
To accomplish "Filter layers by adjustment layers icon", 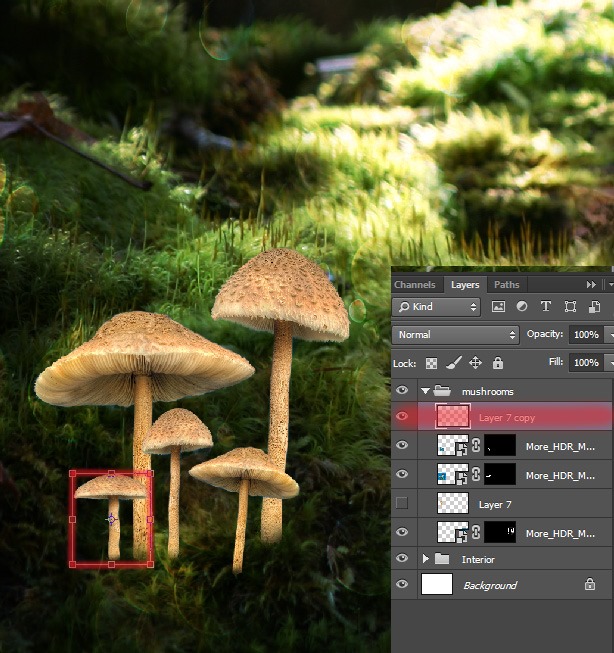I will pos(522,307).
